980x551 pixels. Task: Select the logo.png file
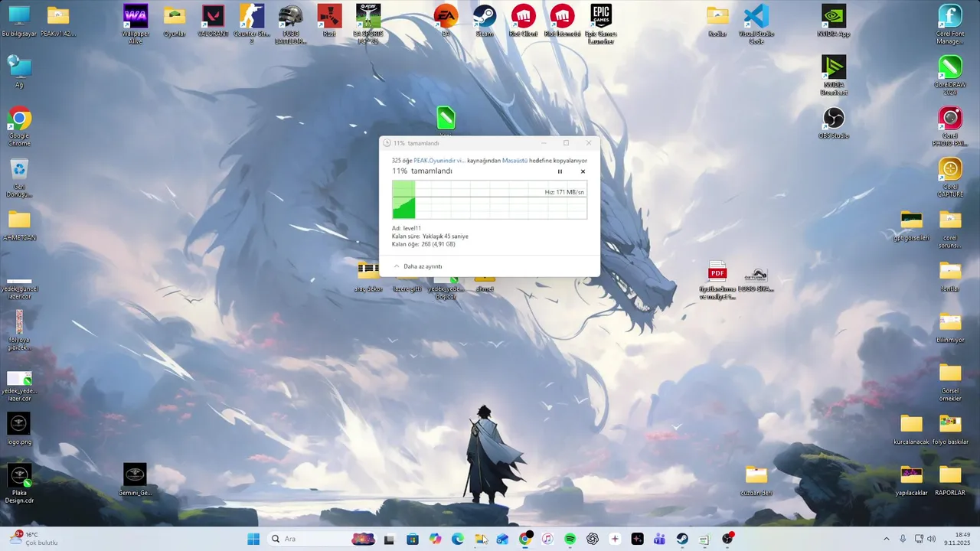19,429
